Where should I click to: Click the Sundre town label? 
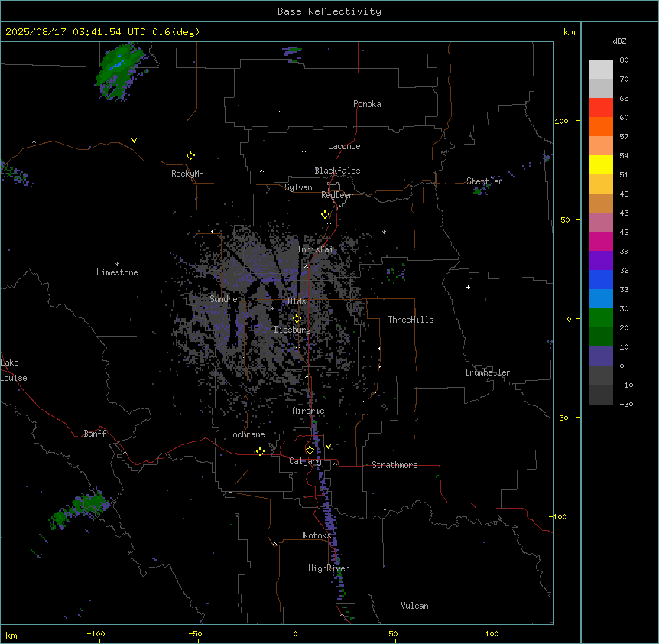tap(223, 299)
